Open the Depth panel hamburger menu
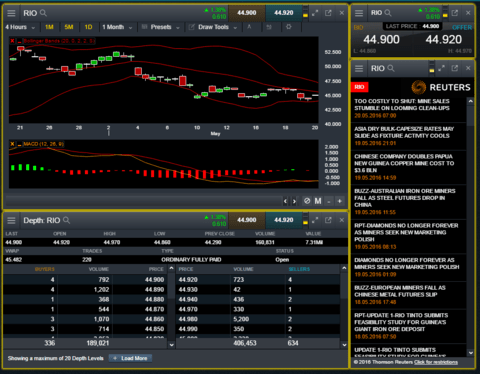The height and width of the screenshot is (374, 480). [x=11, y=220]
